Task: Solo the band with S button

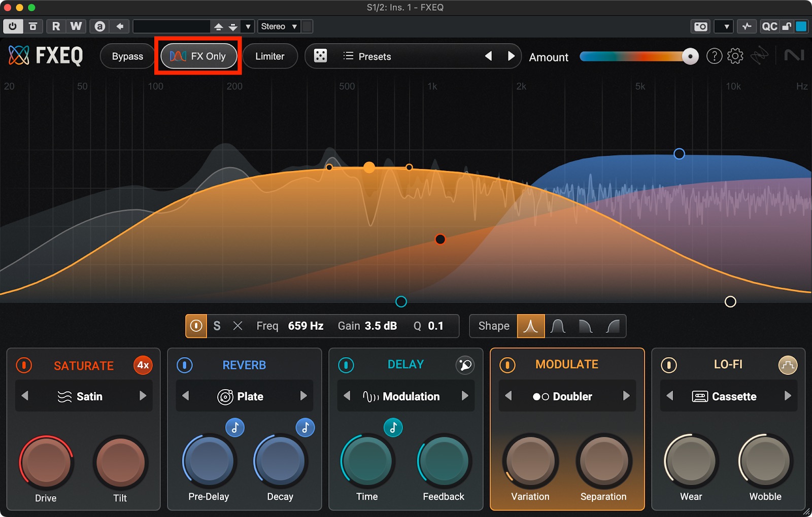Action: (217, 326)
